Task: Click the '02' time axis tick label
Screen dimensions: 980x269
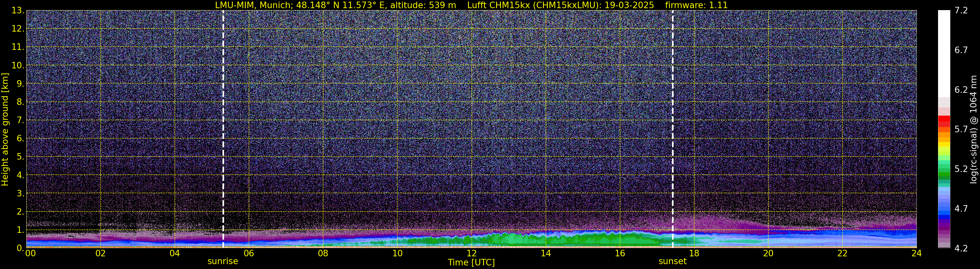Action: coord(101,254)
